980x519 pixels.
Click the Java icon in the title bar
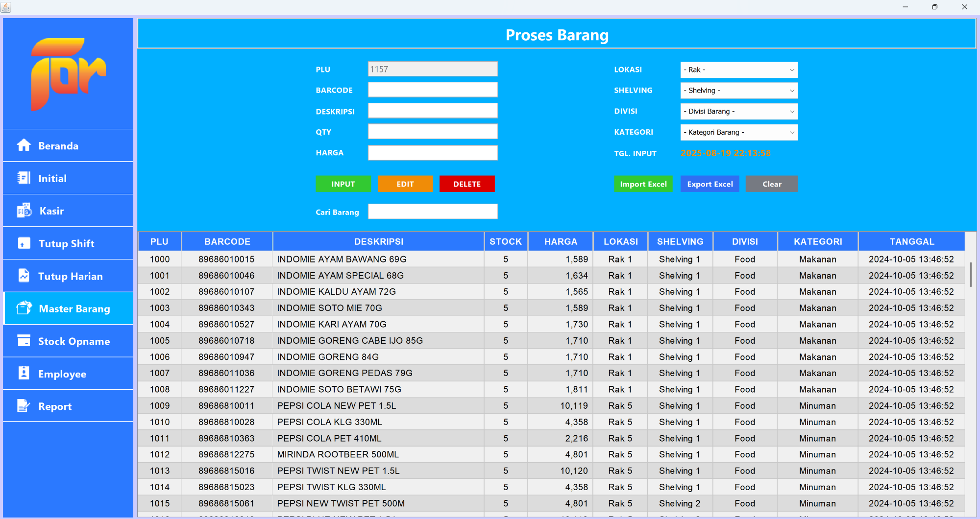tap(6, 7)
